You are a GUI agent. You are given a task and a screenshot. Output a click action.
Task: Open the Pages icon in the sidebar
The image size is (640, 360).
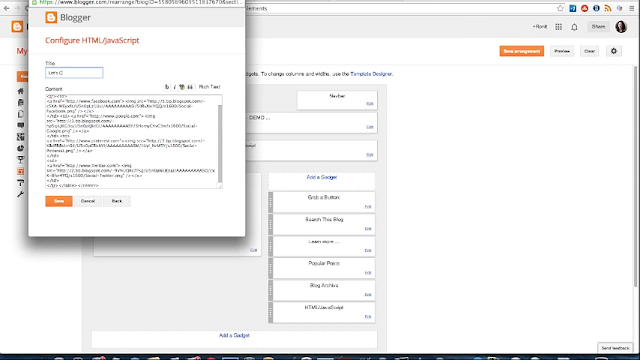[21, 114]
